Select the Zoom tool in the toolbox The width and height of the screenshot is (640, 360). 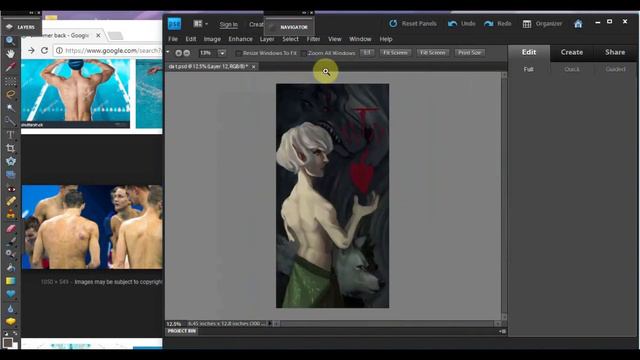(x=10, y=40)
